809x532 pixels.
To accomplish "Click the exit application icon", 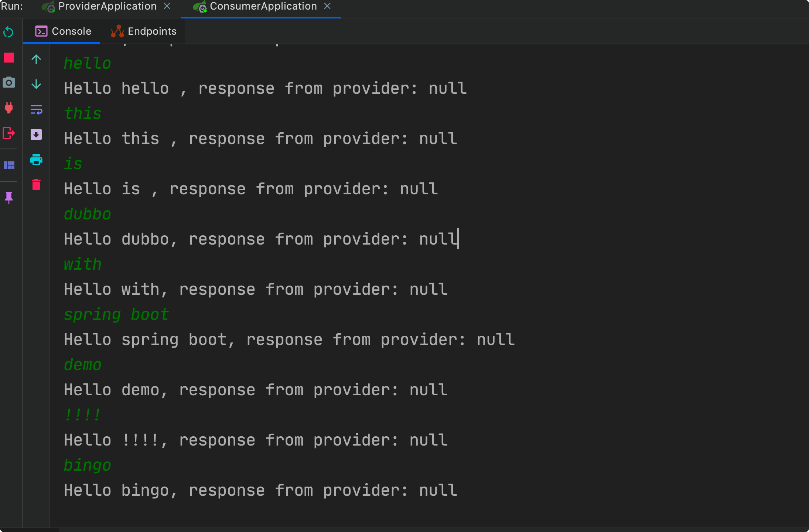I will point(9,133).
